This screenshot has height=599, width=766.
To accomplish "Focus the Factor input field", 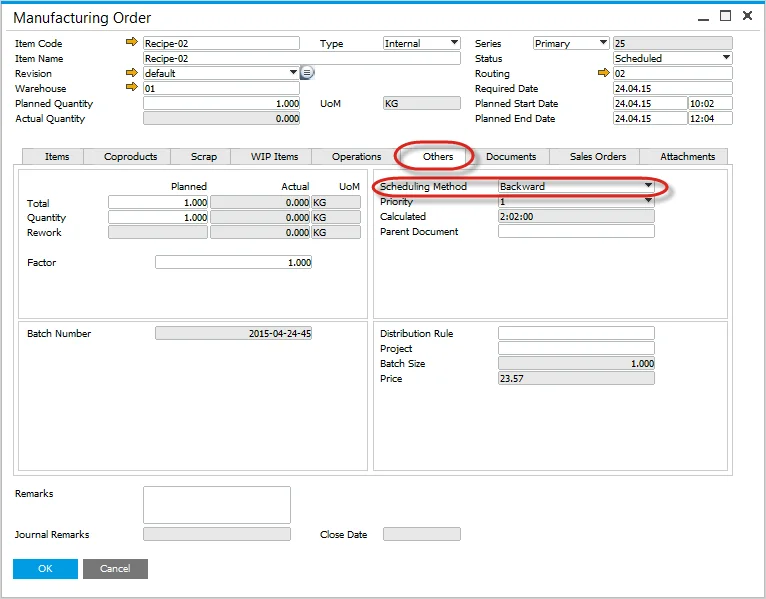I will 233,262.
